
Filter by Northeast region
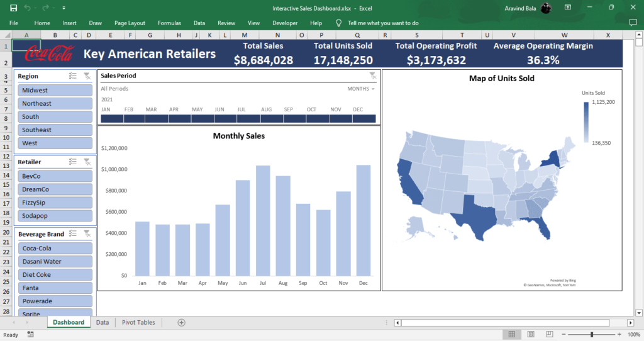tap(55, 104)
